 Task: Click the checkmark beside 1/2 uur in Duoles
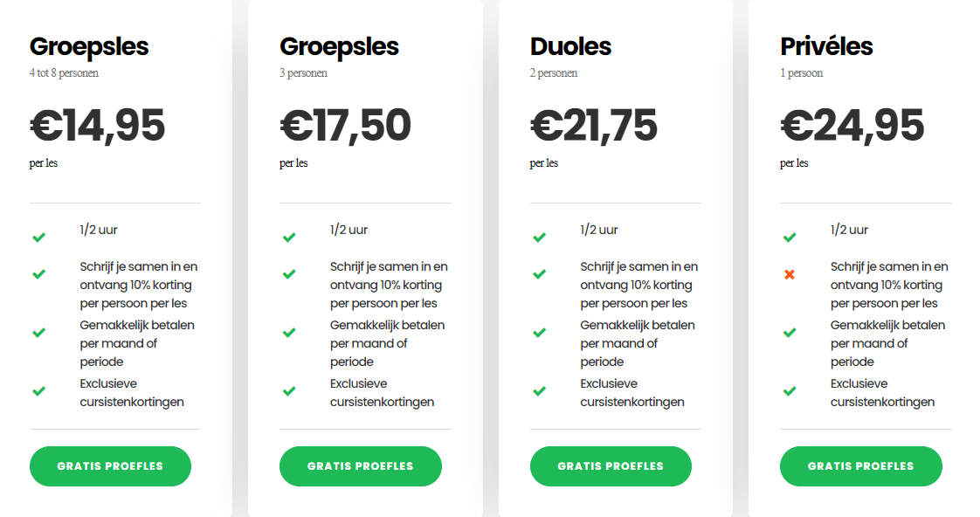pyautogui.click(x=539, y=237)
